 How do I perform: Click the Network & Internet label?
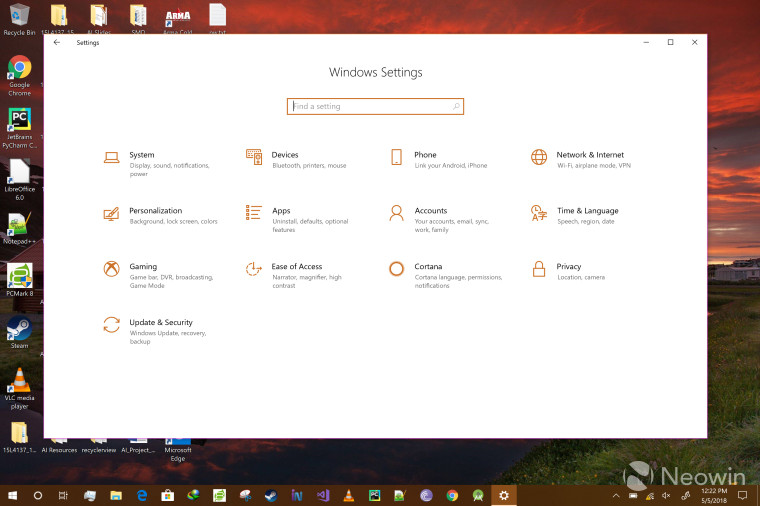pyautogui.click(x=590, y=155)
